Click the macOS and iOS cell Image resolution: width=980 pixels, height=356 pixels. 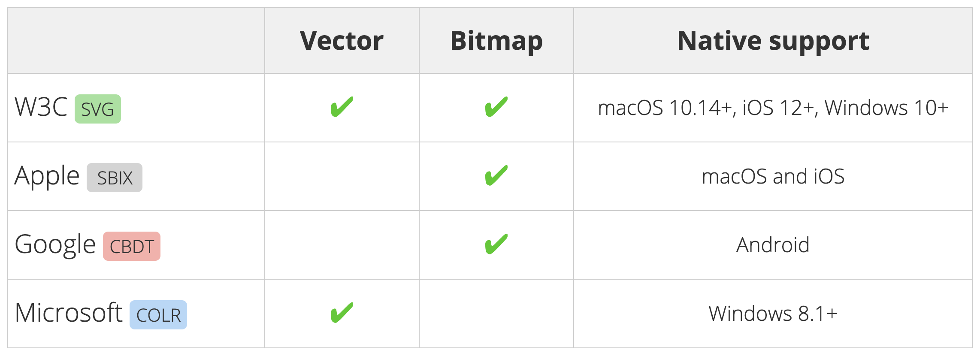pyautogui.click(x=773, y=176)
